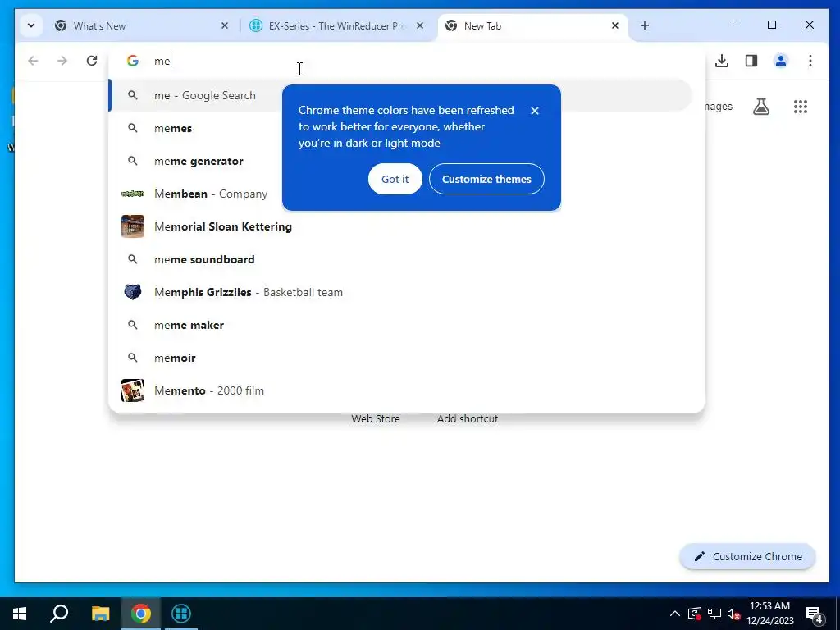840x630 pixels.
Task: Dismiss the theme colors popup with X
Action: pyautogui.click(x=535, y=111)
